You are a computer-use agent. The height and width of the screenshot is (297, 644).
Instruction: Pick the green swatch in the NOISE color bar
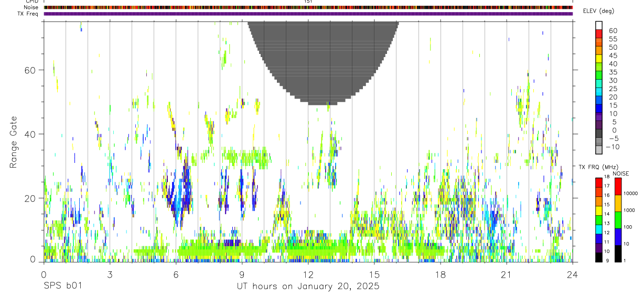[618, 220]
